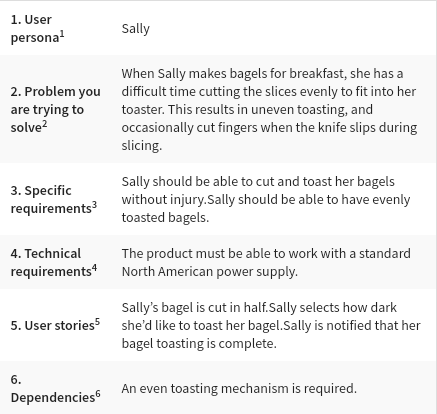Click the even toasting mechanism text

tap(239, 388)
